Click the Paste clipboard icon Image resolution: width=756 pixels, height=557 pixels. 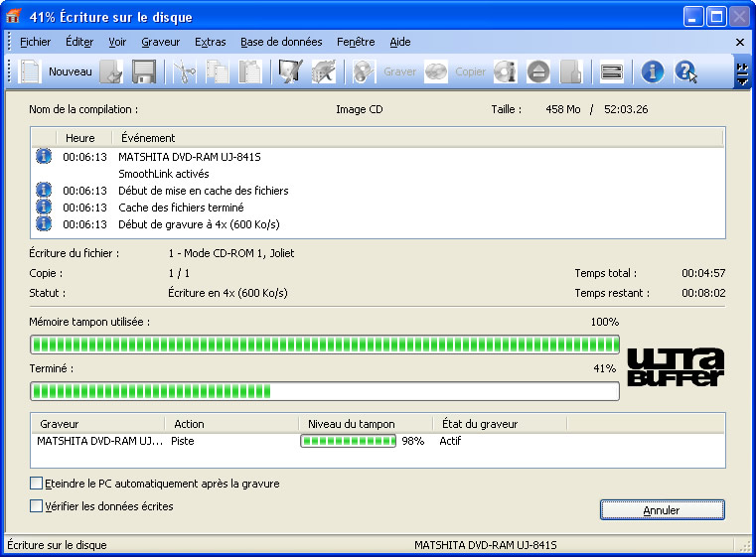click(251, 71)
